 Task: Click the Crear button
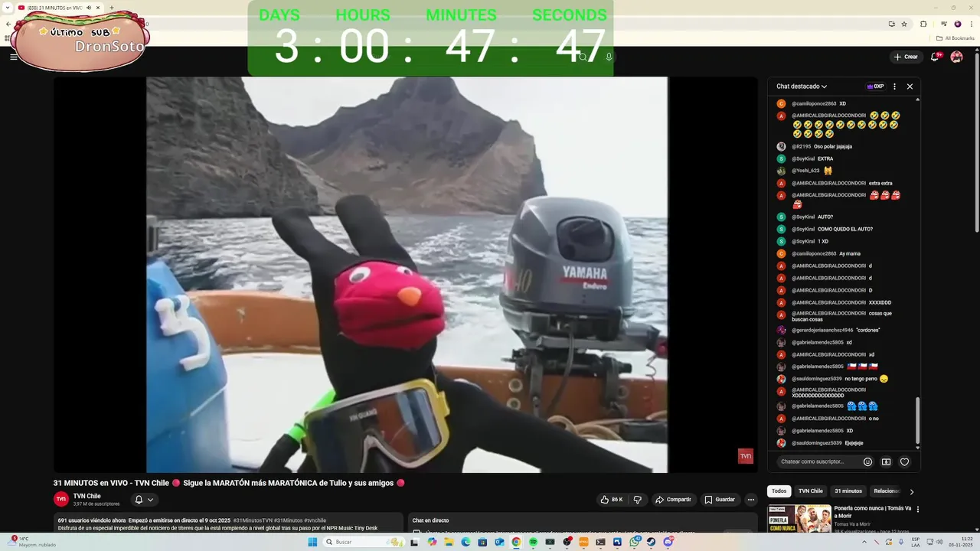click(906, 57)
